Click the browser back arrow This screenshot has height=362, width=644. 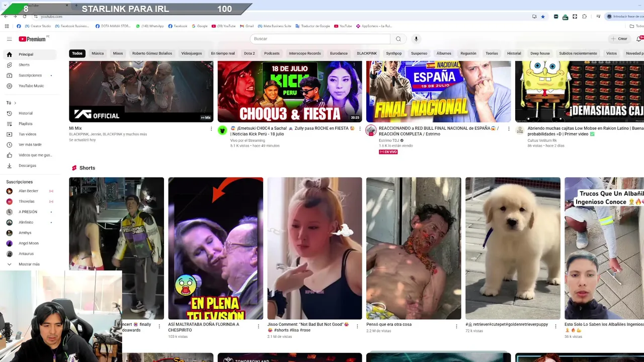[6, 17]
